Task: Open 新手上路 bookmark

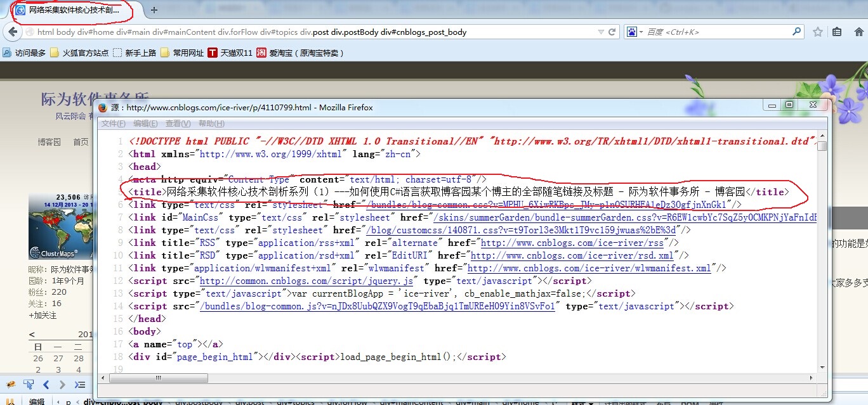Action: pos(135,53)
